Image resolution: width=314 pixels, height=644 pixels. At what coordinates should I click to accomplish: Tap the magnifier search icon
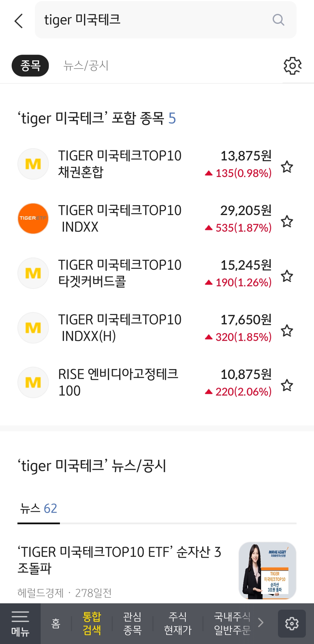click(x=278, y=20)
